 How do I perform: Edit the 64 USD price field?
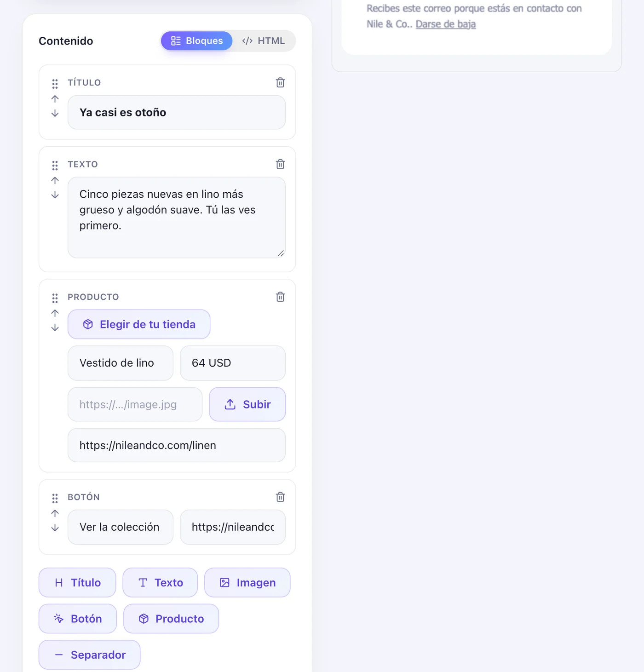233,363
